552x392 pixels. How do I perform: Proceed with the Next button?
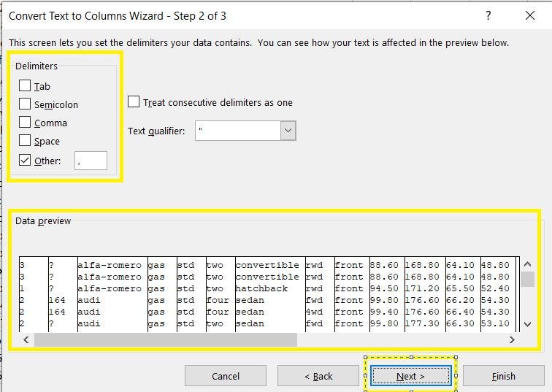tap(411, 376)
